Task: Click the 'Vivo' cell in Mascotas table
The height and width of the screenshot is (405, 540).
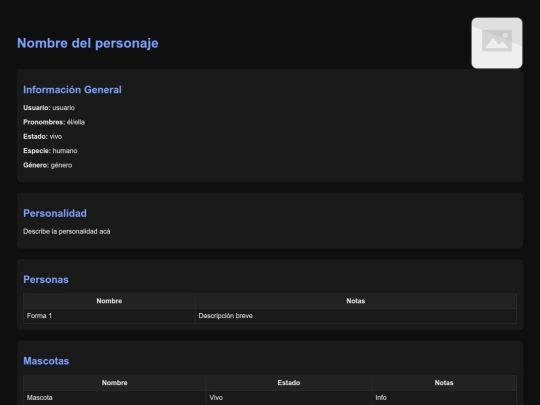Action: [x=289, y=398]
